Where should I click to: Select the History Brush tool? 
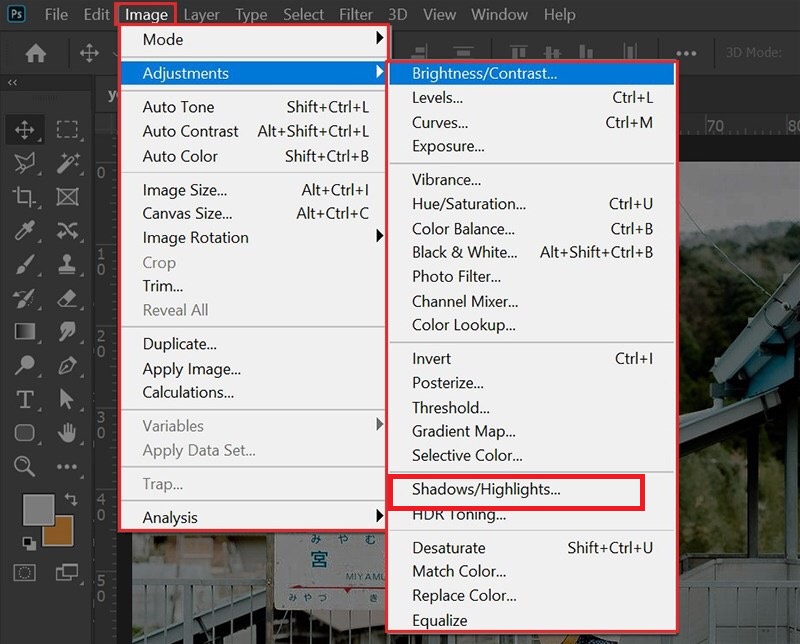pos(24,298)
